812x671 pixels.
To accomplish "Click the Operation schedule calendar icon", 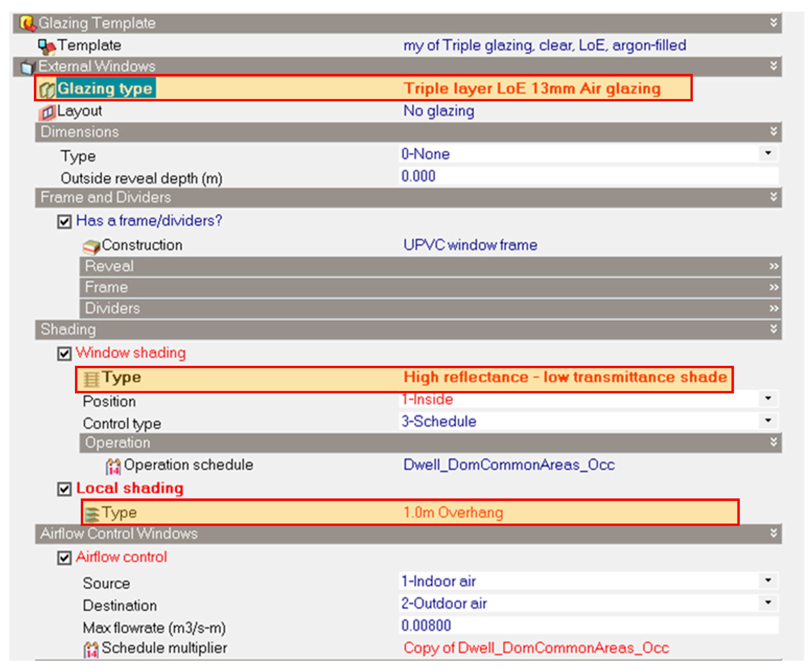I will 113,467.
